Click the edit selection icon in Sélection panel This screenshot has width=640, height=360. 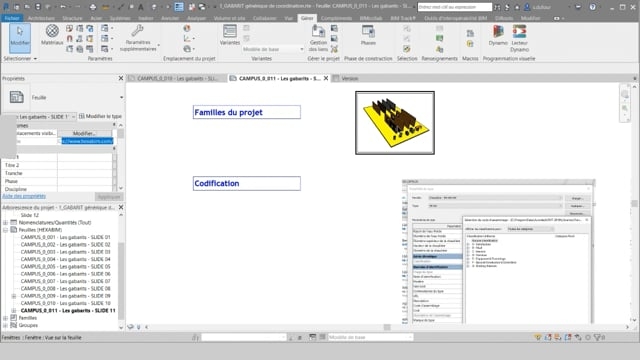point(407,49)
